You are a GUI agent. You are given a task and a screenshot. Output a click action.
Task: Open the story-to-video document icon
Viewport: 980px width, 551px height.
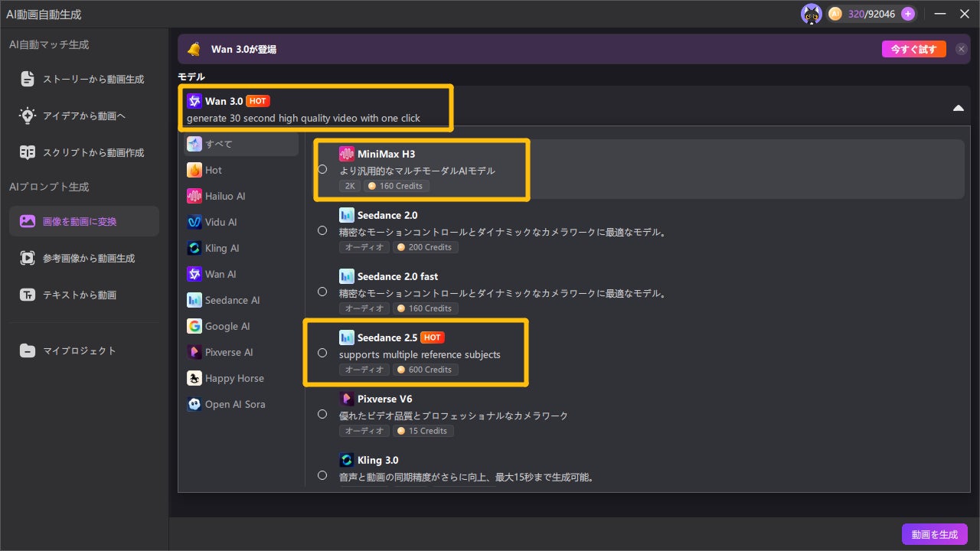click(x=28, y=79)
